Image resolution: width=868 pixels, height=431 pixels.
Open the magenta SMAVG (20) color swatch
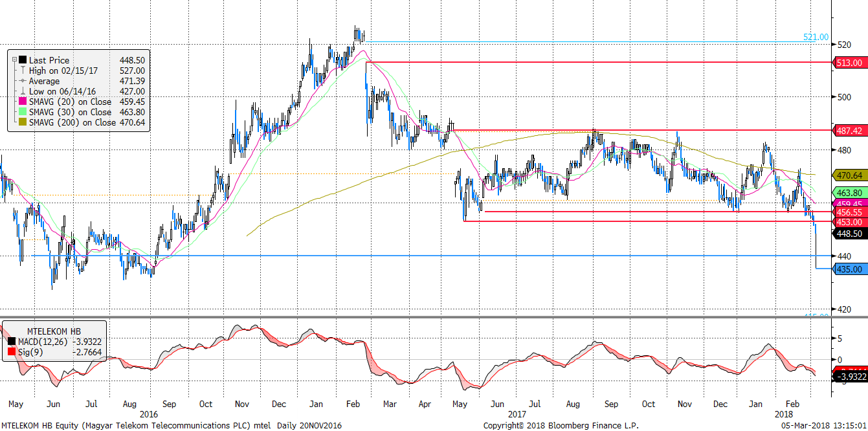23,102
